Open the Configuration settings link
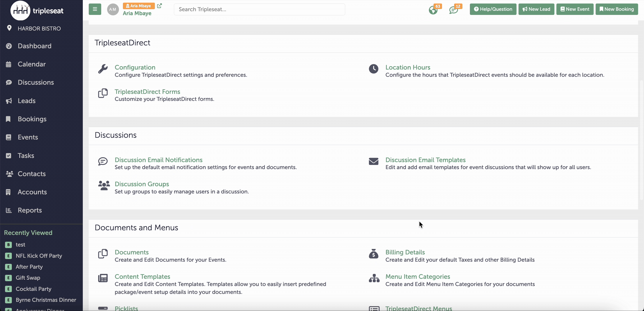 (x=135, y=67)
